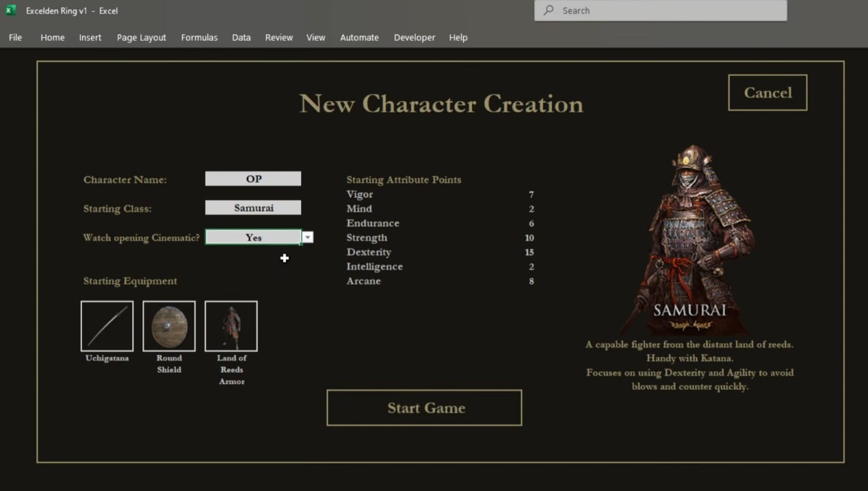
Task: Click the Cancel button
Action: [x=768, y=92]
